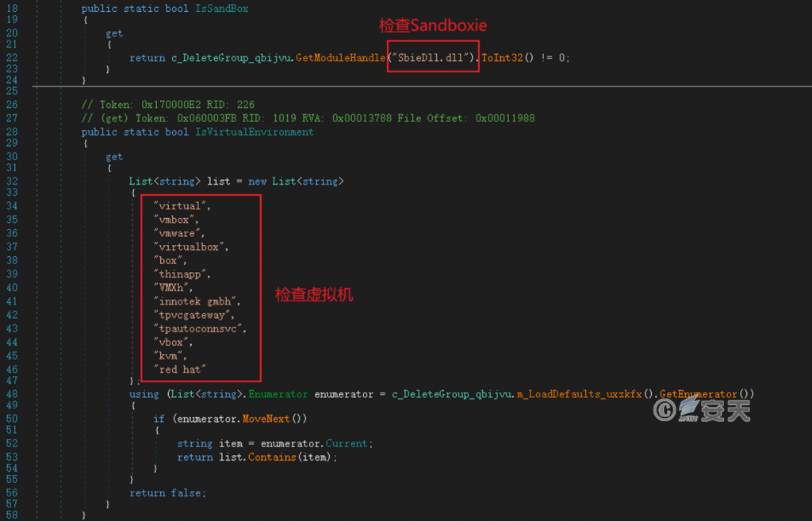The height and width of the screenshot is (521, 812).
Task: Click the red 检查Sandboxie annotation label
Action: coord(433,25)
